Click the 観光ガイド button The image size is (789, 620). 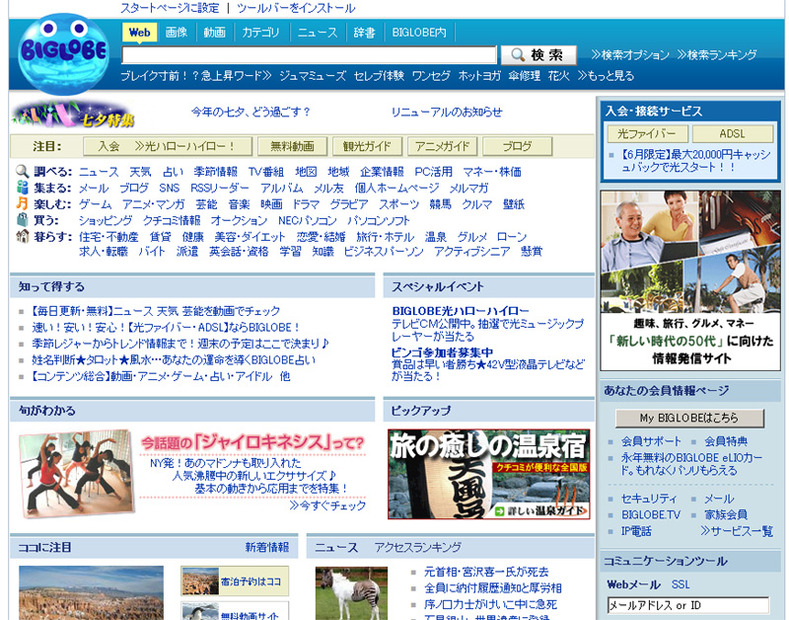(367, 146)
